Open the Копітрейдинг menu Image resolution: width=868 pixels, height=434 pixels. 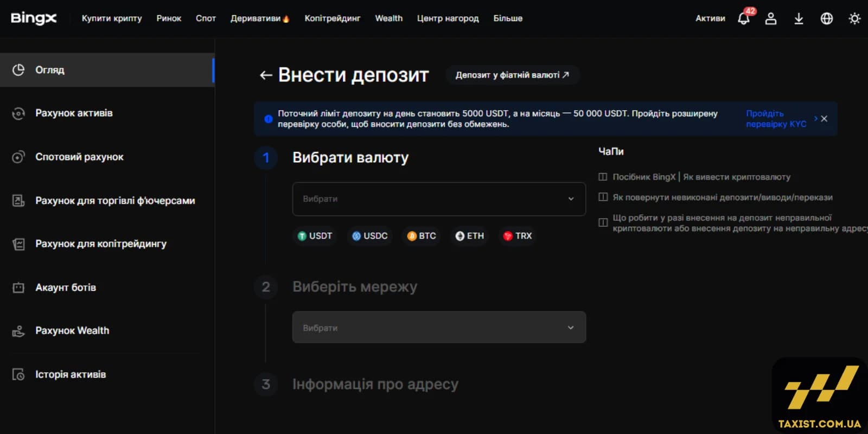[333, 18]
